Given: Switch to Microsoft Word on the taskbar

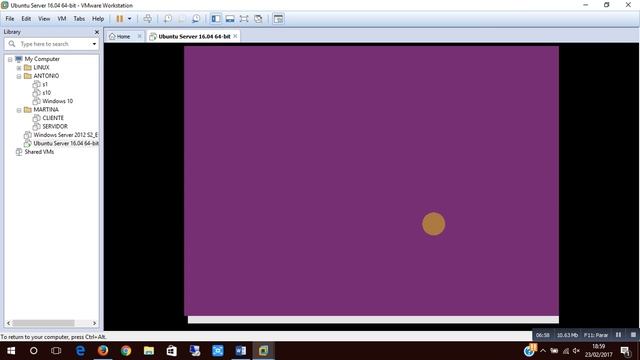Looking at the screenshot, I should [240, 351].
